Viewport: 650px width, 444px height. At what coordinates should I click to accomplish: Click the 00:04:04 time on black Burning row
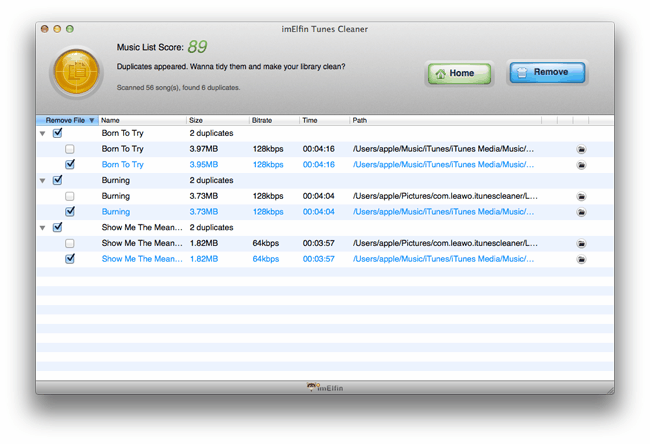pyautogui.click(x=318, y=196)
